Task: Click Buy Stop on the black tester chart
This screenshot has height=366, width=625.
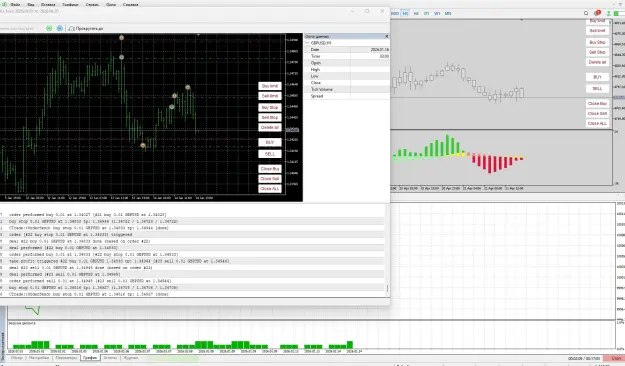Action: (x=270, y=108)
